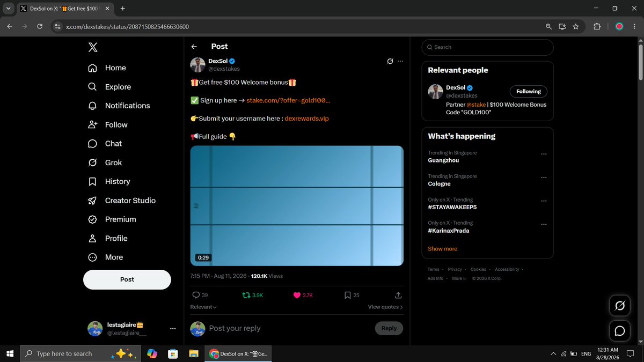Viewport: 644px width, 362px height.
Task: Open File Explorer from the taskbar
Action: coord(193,354)
